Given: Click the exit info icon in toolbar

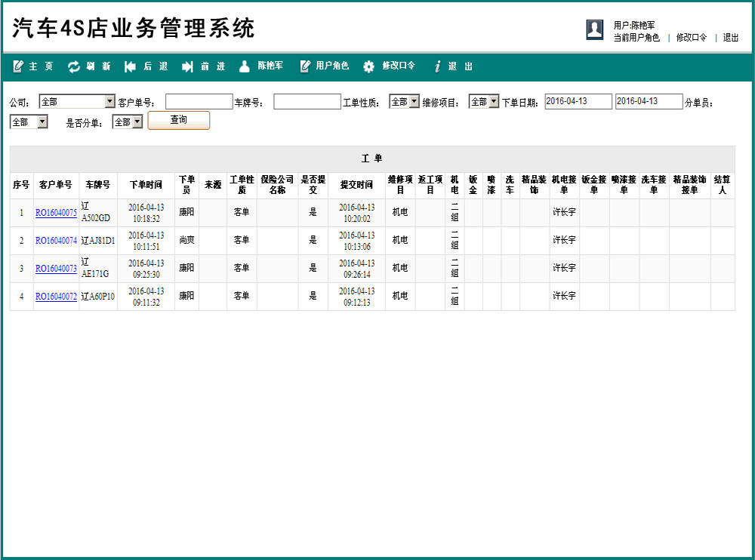Looking at the screenshot, I should click(x=437, y=66).
